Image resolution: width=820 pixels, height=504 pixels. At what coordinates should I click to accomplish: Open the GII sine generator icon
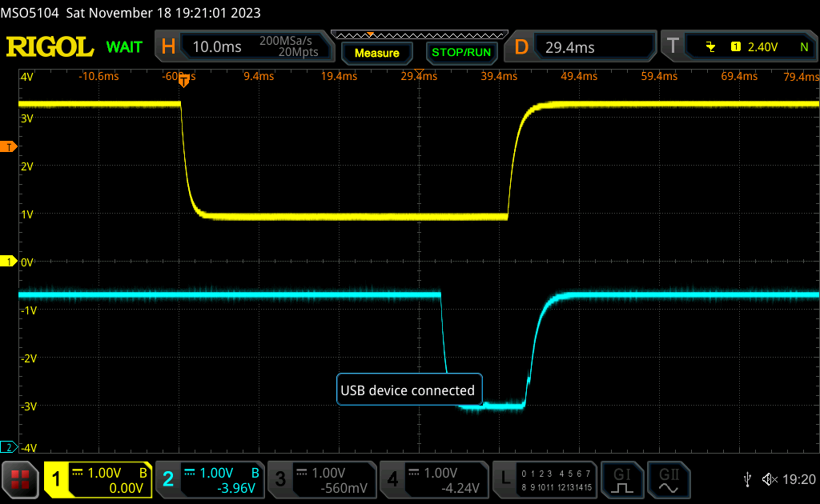[x=669, y=479]
